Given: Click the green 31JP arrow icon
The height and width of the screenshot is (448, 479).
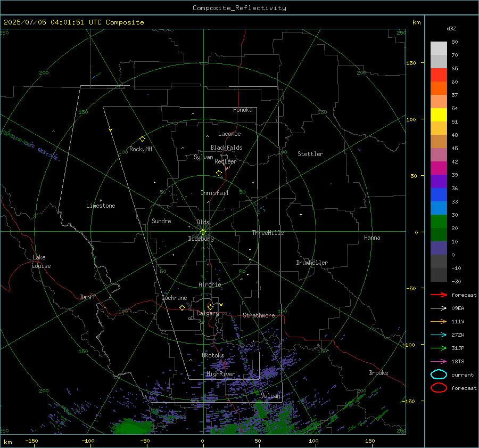Looking at the screenshot, I should [439, 348].
